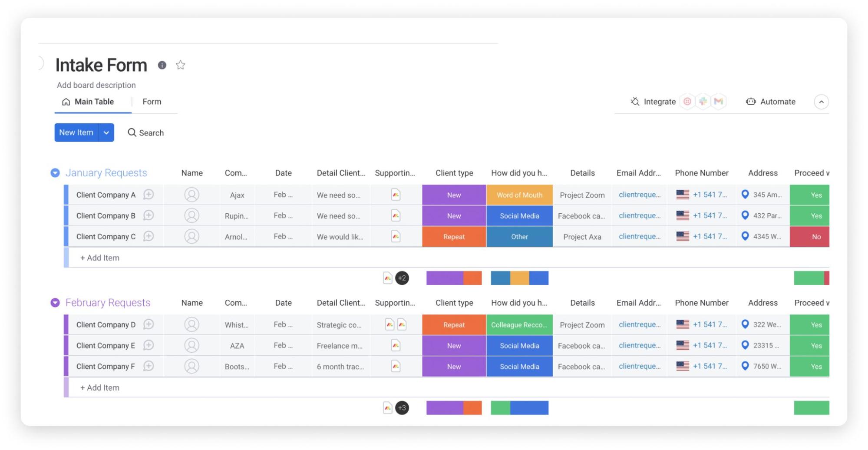868x450 pixels.
Task: Click Add board description field
Action: point(96,85)
